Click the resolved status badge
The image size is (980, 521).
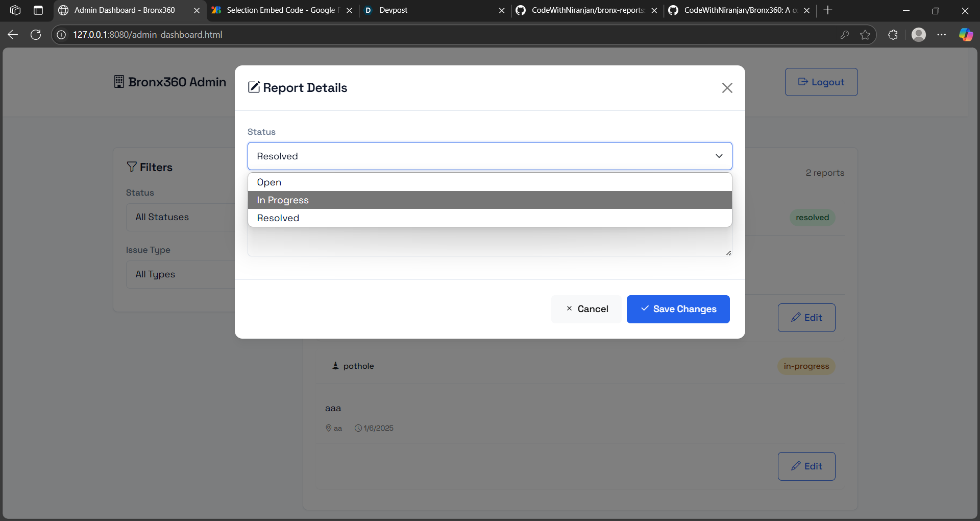[x=813, y=218]
